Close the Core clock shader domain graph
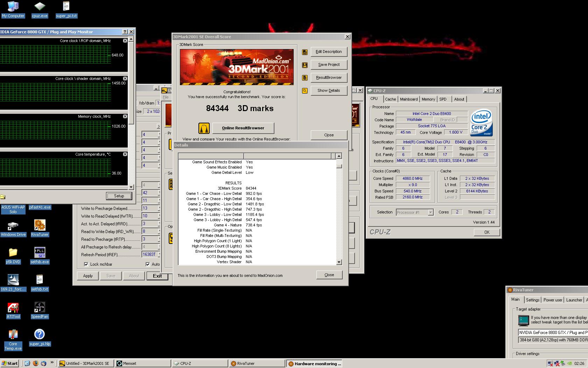 pos(125,79)
